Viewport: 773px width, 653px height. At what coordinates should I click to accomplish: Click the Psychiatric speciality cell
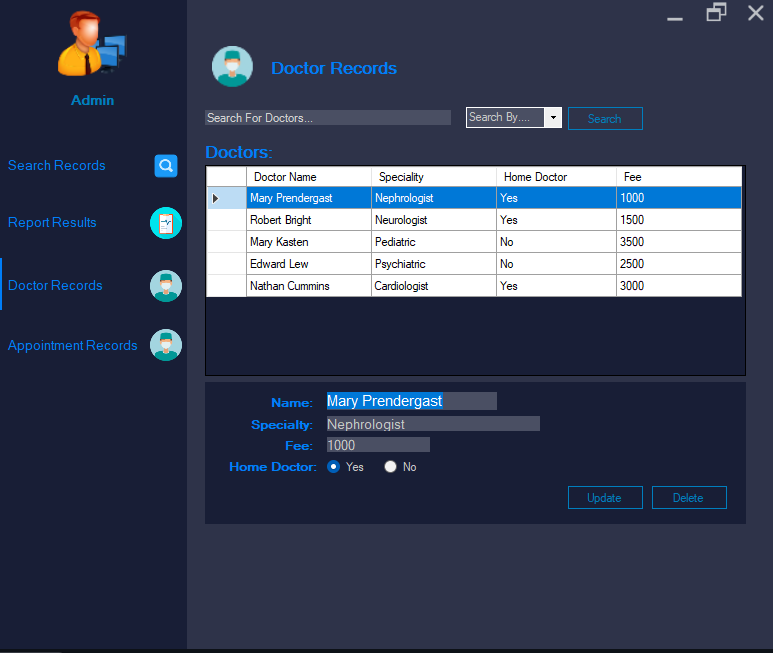433,264
